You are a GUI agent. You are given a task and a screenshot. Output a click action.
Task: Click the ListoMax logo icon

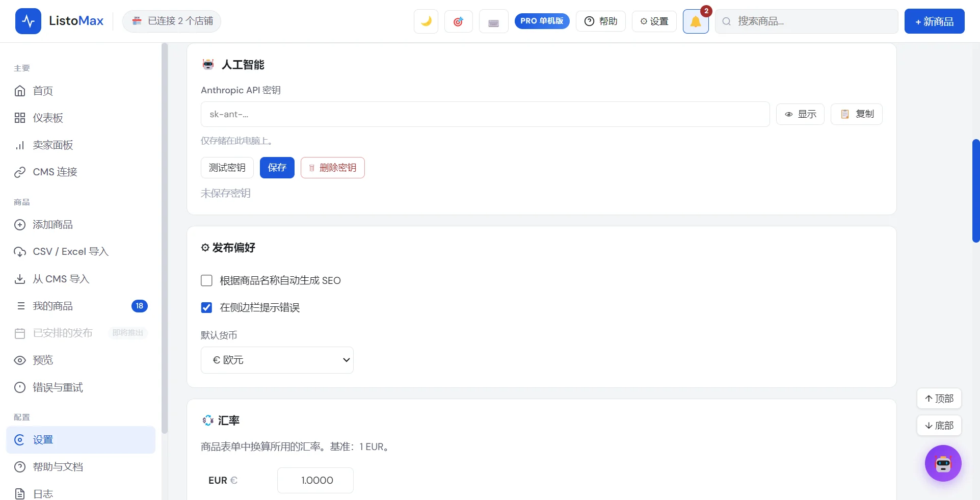[x=28, y=21]
